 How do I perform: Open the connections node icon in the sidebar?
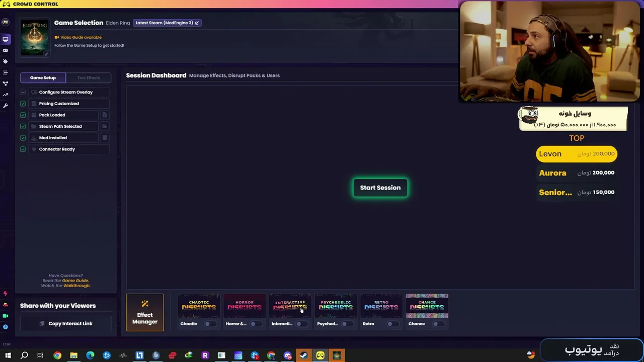point(6,83)
